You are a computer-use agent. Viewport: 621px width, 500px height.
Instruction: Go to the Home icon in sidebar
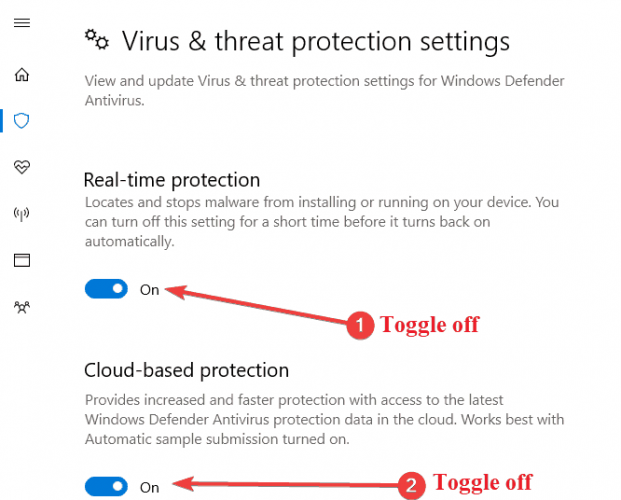pyautogui.click(x=22, y=74)
